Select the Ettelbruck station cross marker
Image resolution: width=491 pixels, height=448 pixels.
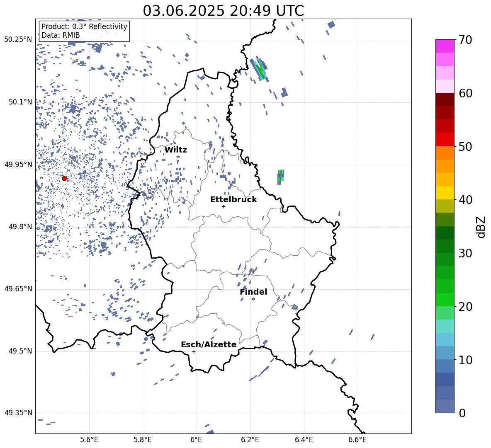(x=224, y=206)
